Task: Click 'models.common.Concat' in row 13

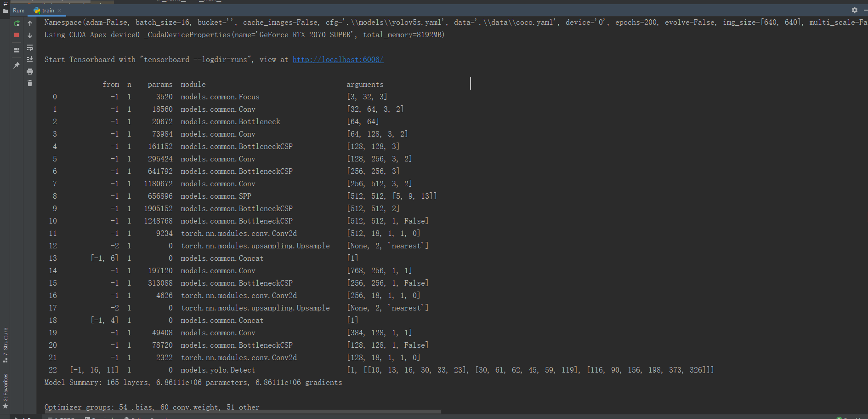Action: tap(222, 258)
